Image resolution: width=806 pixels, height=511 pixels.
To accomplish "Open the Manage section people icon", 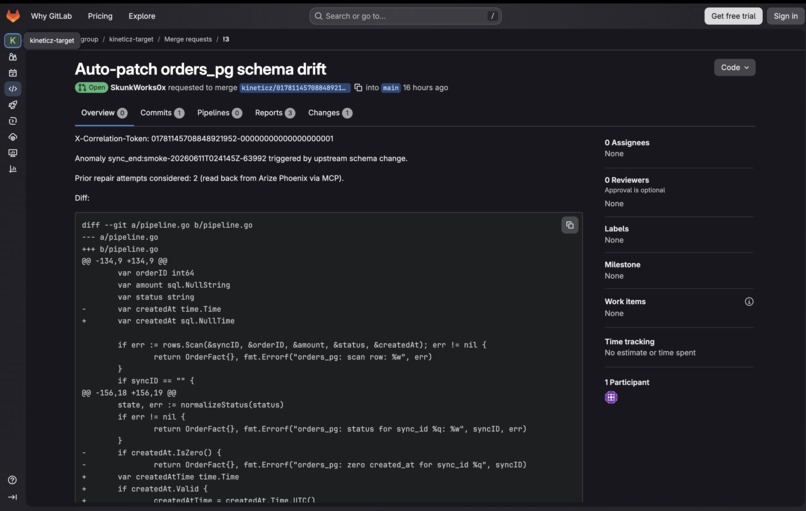I will 13,57.
